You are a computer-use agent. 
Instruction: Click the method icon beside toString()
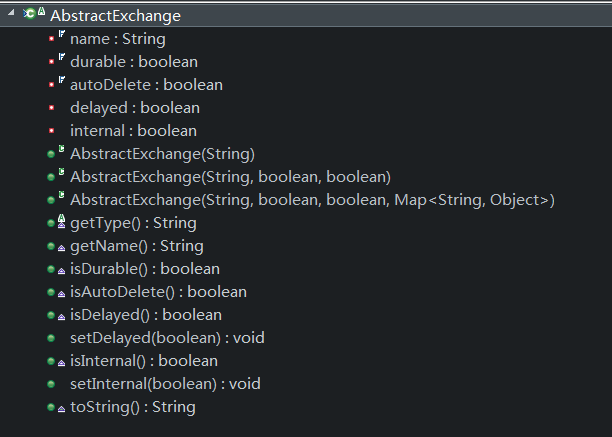click(x=52, y=408)
